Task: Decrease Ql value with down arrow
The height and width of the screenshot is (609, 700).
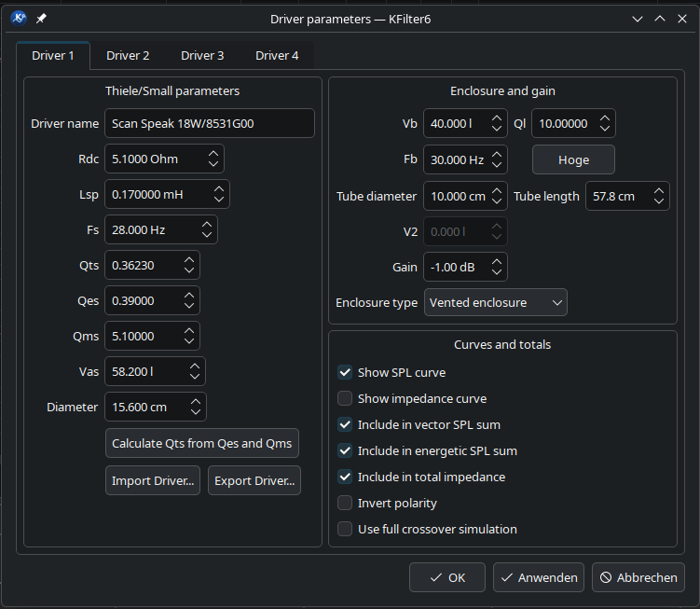Action: pyautogui.click(x=605, y=129)
